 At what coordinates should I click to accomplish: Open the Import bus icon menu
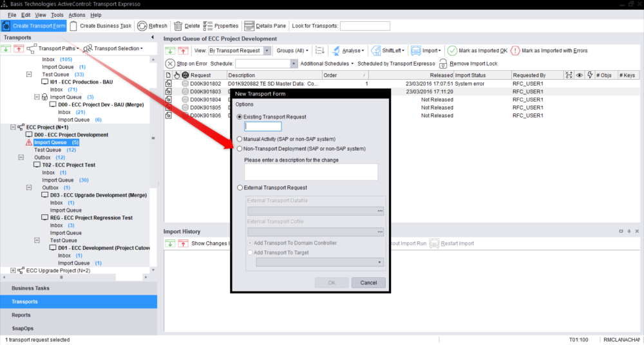426,50
